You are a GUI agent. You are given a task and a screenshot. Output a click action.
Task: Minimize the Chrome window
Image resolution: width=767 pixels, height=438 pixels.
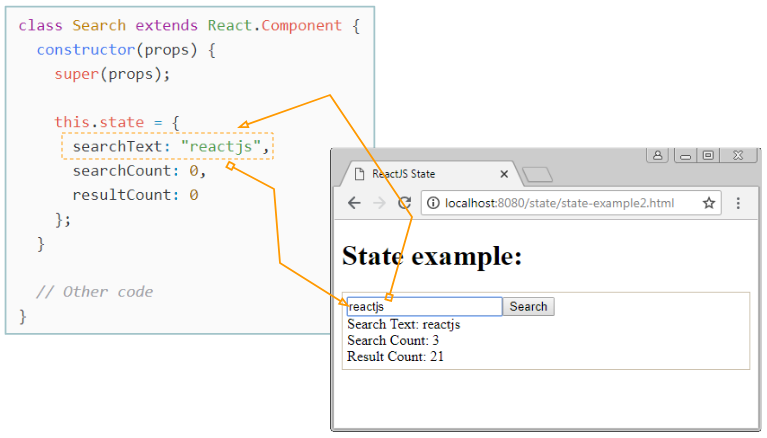tap(686, 156)
